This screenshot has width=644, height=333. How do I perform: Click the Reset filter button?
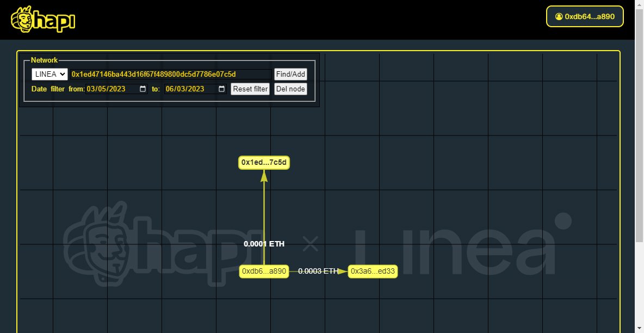pos(250,89)
